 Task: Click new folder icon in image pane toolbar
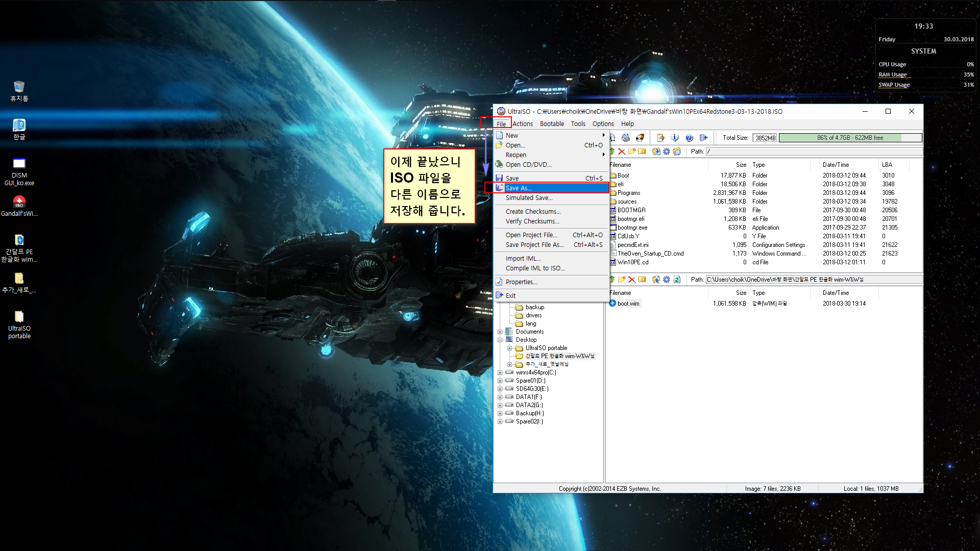(632, 152)
